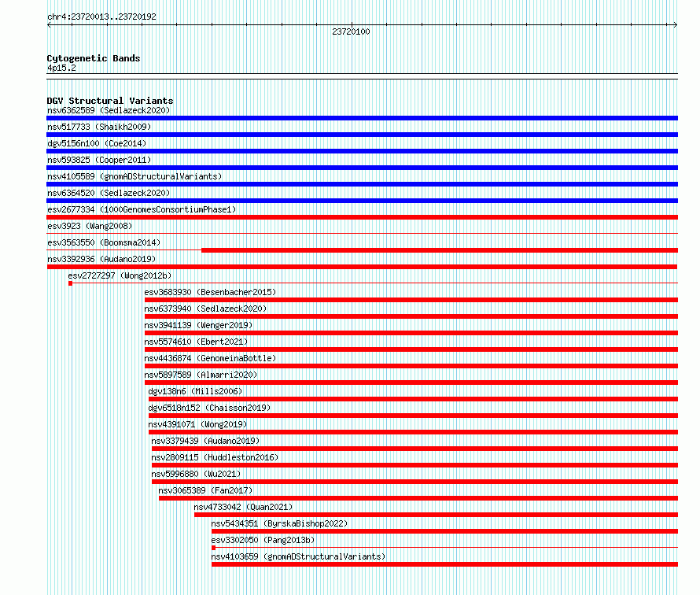Click blue bar under nsv6362589
This screenshot has width=700, height=595.
pyautogui.click(x=362, y=118)
